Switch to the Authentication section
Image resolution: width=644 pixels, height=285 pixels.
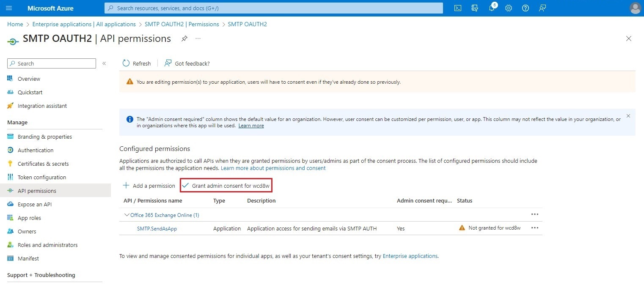click(36, 150)
